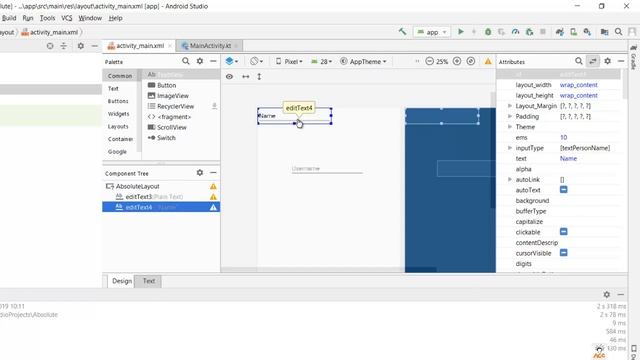Click warning icon on AbsoluteLayout row
640x360 pixels.
tap(213, 186)
